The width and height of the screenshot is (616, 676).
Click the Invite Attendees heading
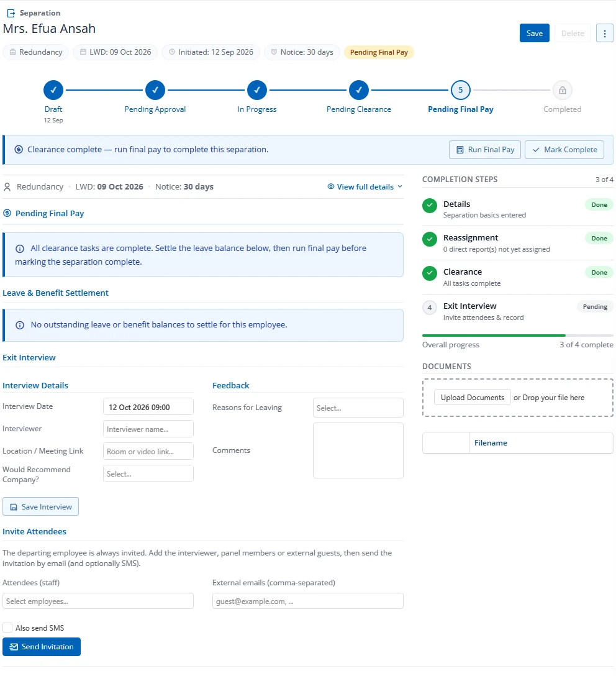coord(34,532)
